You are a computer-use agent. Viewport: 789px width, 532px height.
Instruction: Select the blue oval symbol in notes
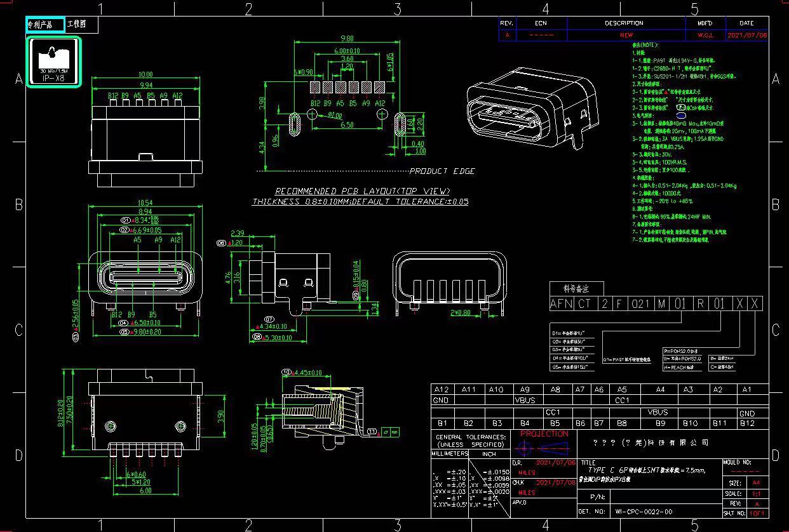tap(680, 116)
